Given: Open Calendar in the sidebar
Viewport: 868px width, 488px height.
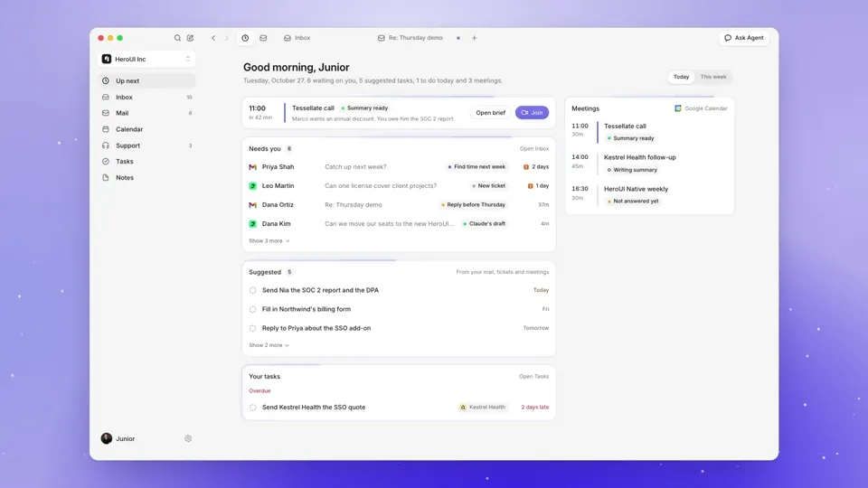Looking at the screenshot, I should click(146, 129).
